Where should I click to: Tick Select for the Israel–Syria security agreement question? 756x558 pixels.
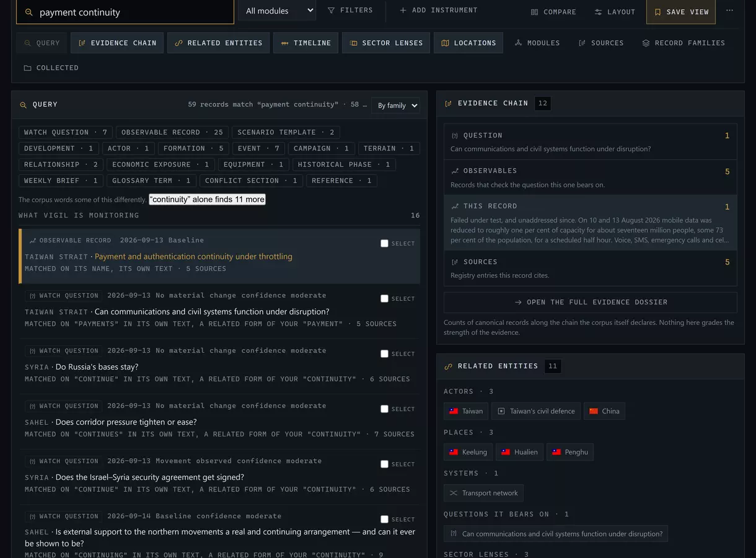384,464
